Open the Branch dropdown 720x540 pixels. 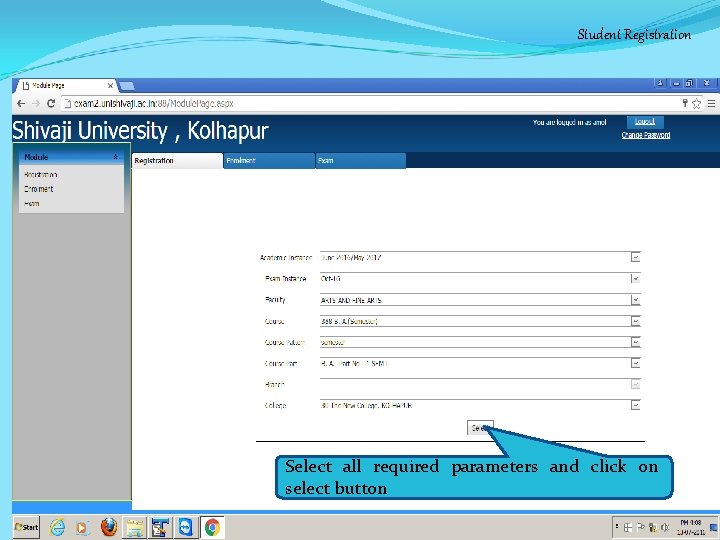(636, 384)
